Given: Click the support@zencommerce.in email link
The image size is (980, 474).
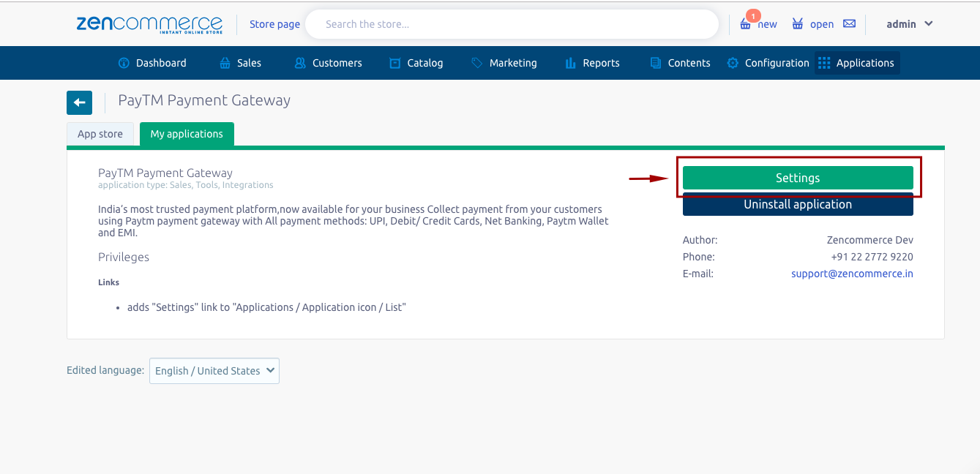Looking at the screenshot, I should (852, 274).
